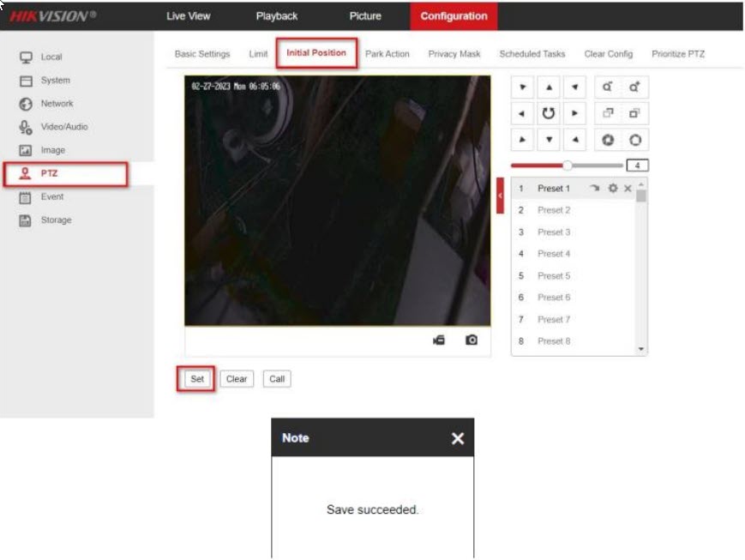Close the Note dialog
Screen dimensions: 745x560
coord(458,438)
